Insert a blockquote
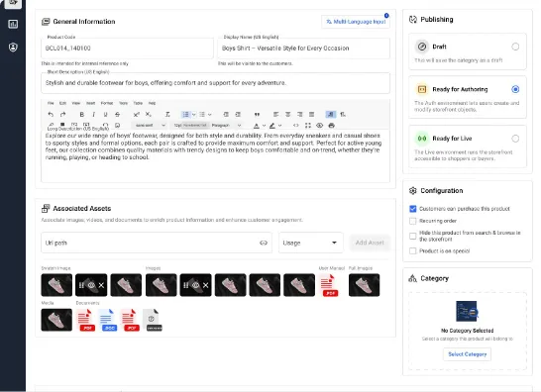Screen dimensions: 541x392 point(257,115)
